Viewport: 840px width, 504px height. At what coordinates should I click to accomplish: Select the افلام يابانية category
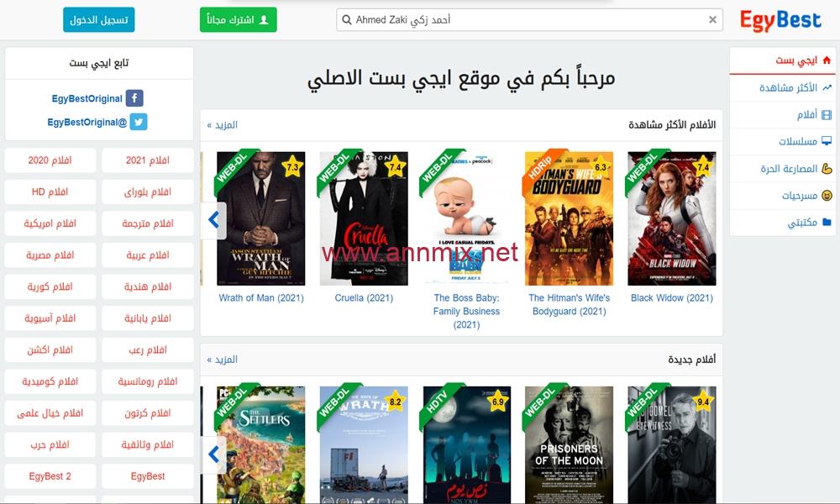pos(147,318)
